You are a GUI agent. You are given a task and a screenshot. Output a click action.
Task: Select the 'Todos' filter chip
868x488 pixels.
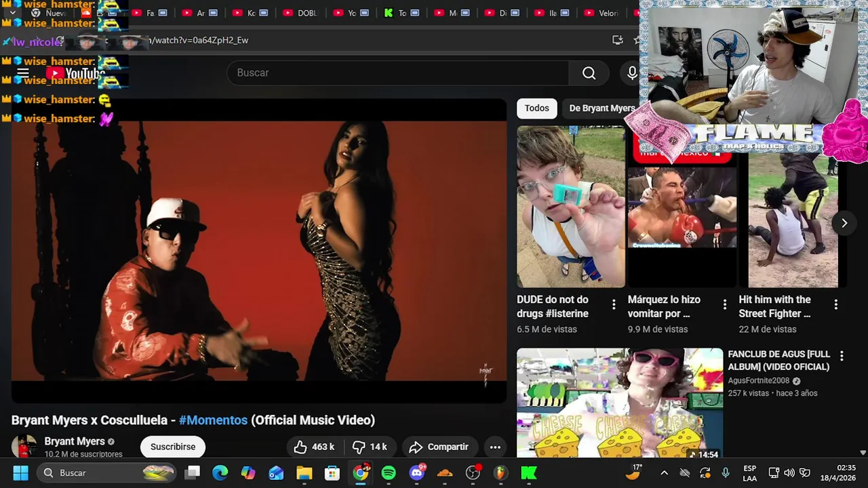(536, 108)
